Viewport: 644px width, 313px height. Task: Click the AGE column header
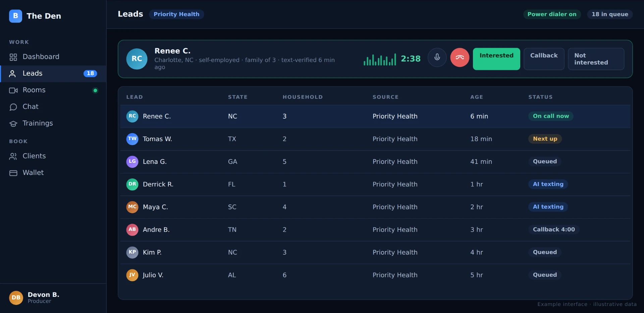tap(477, 97)
